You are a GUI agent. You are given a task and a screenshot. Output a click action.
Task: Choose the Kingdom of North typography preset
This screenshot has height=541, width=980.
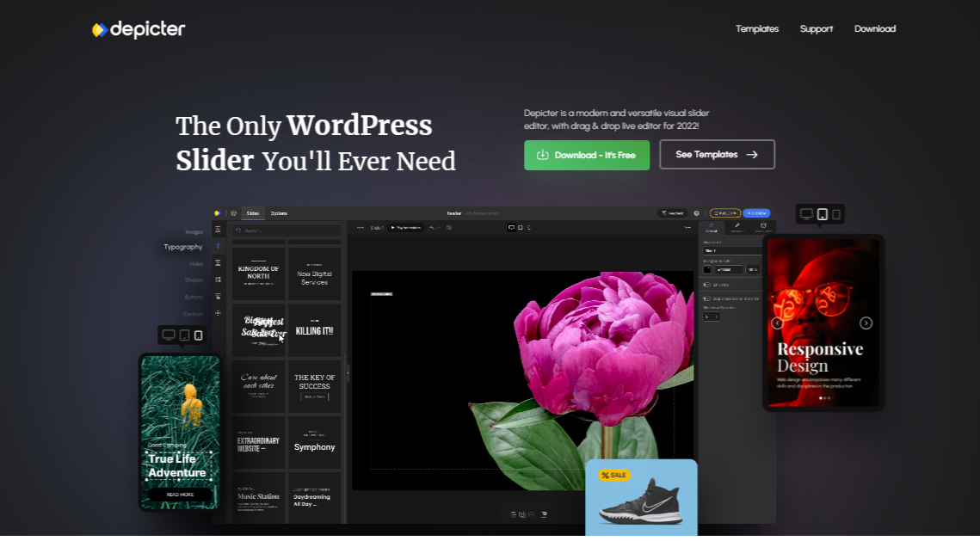pyautogui.click(x=259, y=274)
